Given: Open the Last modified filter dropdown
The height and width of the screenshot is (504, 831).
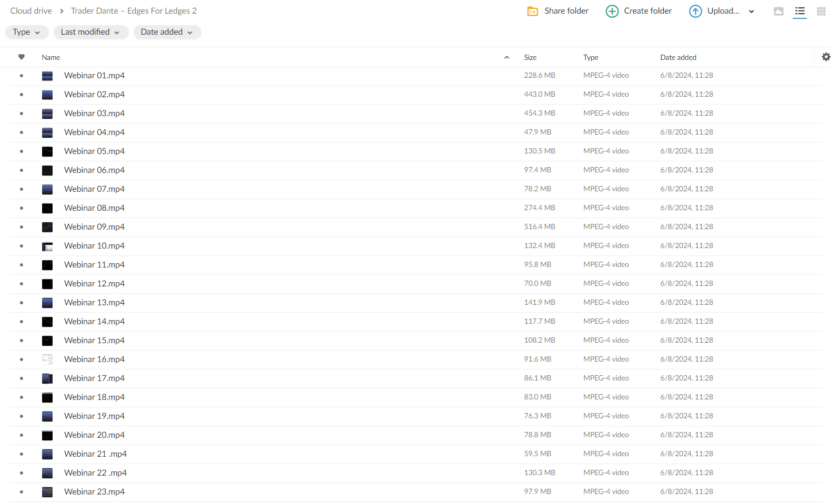Looking at the screenshot, I should click(90, 32).
